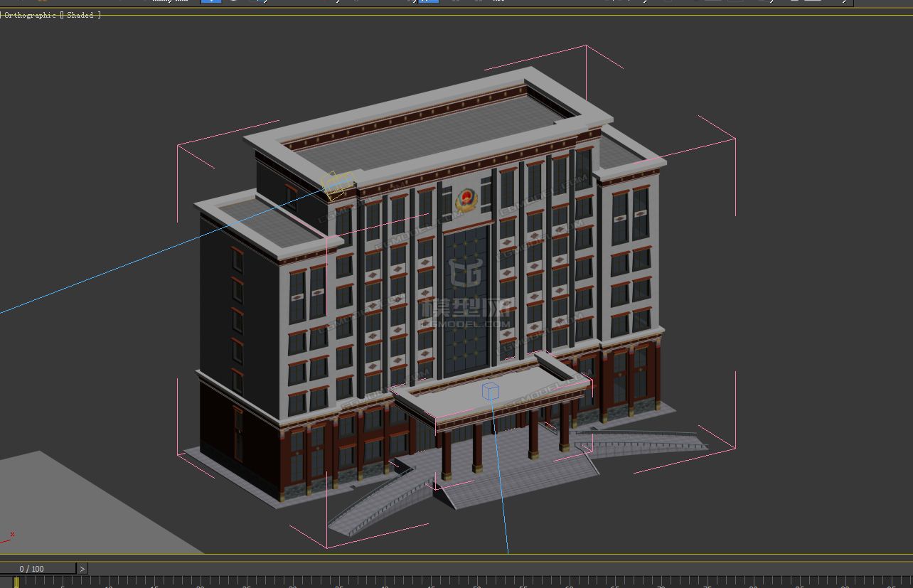913x588 pixels.
Task: Select the blue cube helper above entrance canopy
Action: tap(491, 391)
